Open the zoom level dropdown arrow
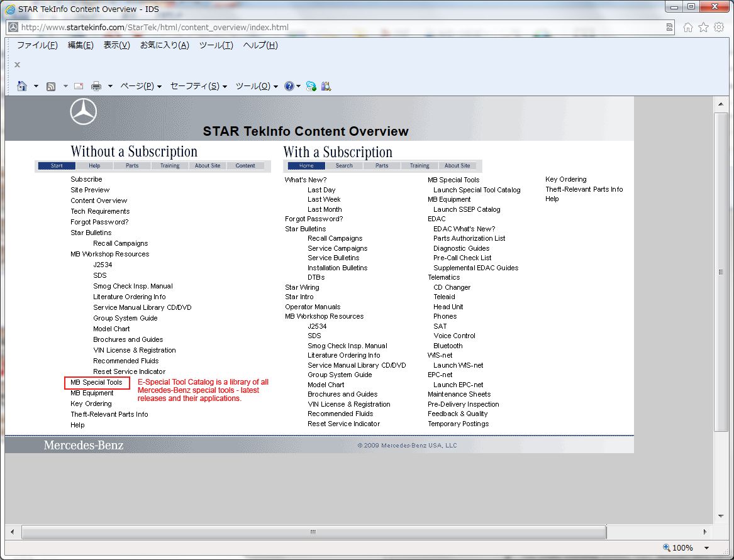This screenshot has height=560, width=734. (x=706, y=548)
